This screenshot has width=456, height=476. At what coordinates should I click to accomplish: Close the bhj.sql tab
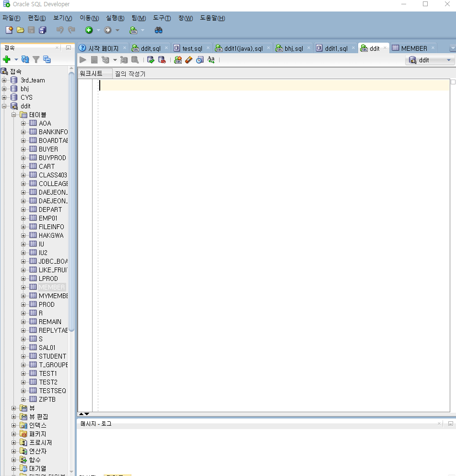[x=309, y=48]
